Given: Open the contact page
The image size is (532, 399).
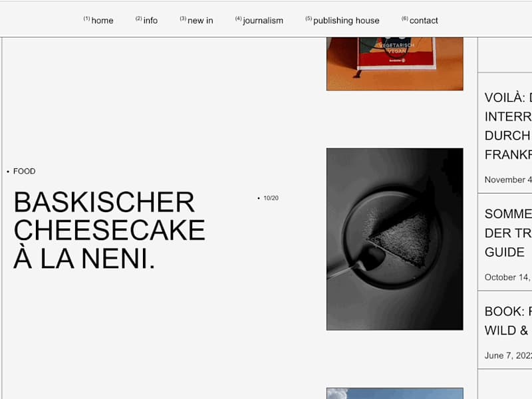Looking at the screenshot, I should point(420,21).
